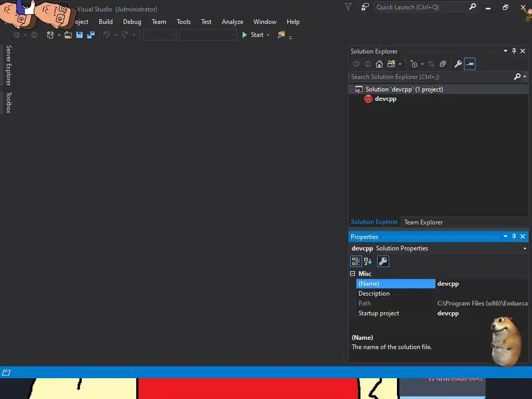
Task: Collapse the Misc category in Properties
Action: [353, 273]
